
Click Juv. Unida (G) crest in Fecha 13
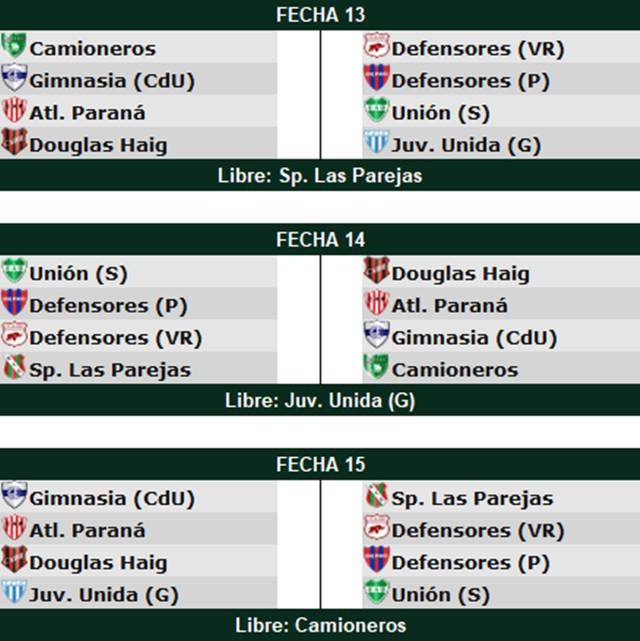(x=376, y=143)
